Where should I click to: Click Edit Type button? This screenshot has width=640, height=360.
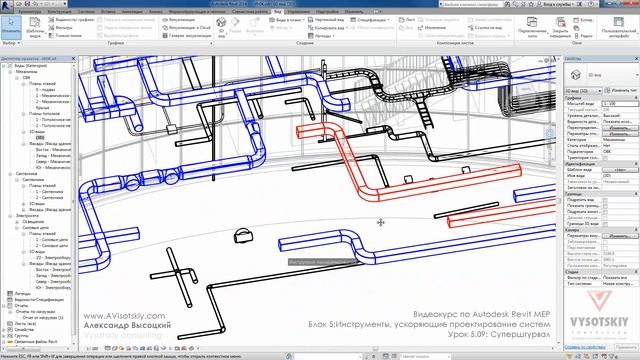(x=621, y=91)
